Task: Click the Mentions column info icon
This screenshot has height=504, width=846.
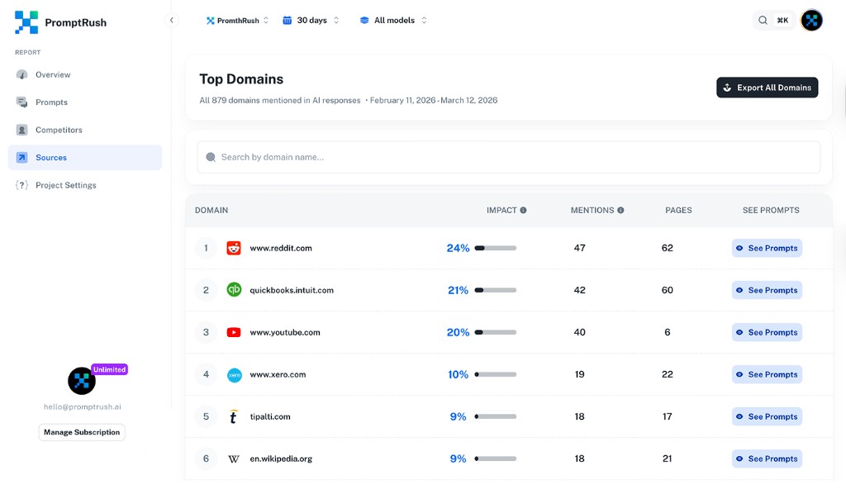Action: (x=620, y=211)
